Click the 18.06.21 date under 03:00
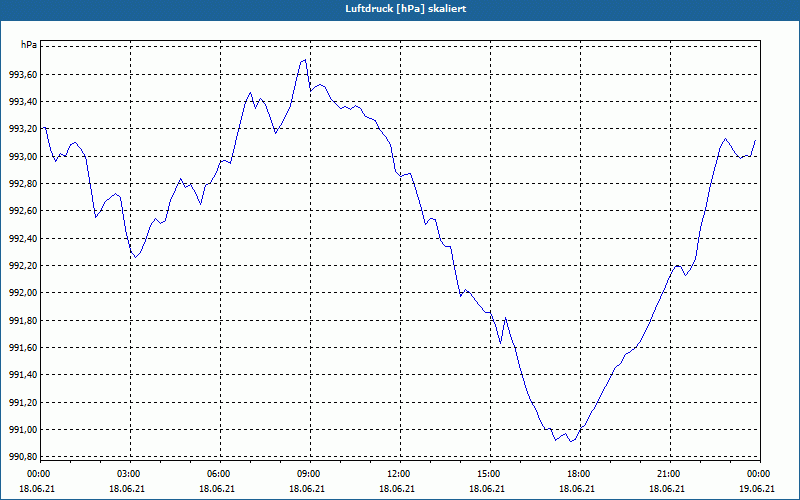This screenshot has width=800, height=500. (127, 489)
